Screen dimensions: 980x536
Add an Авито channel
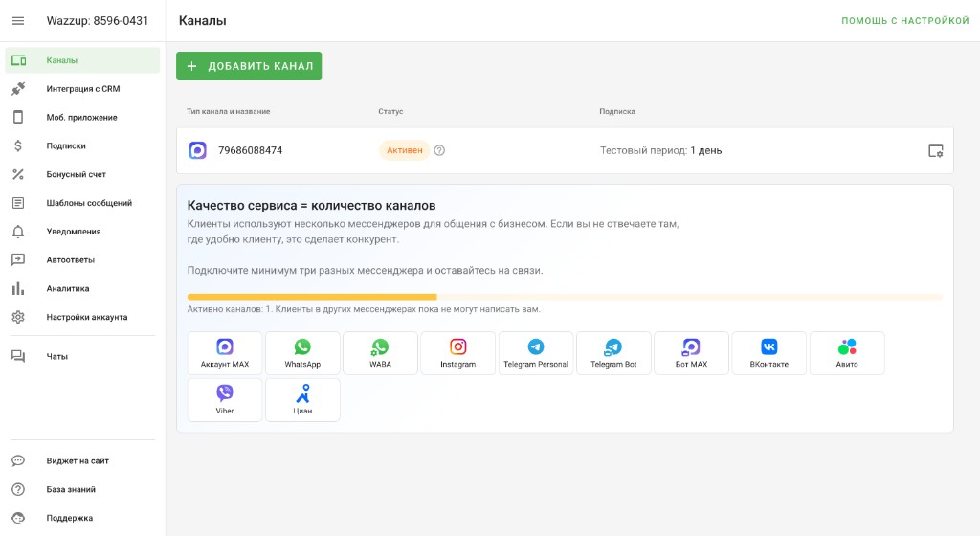point(847,353)
